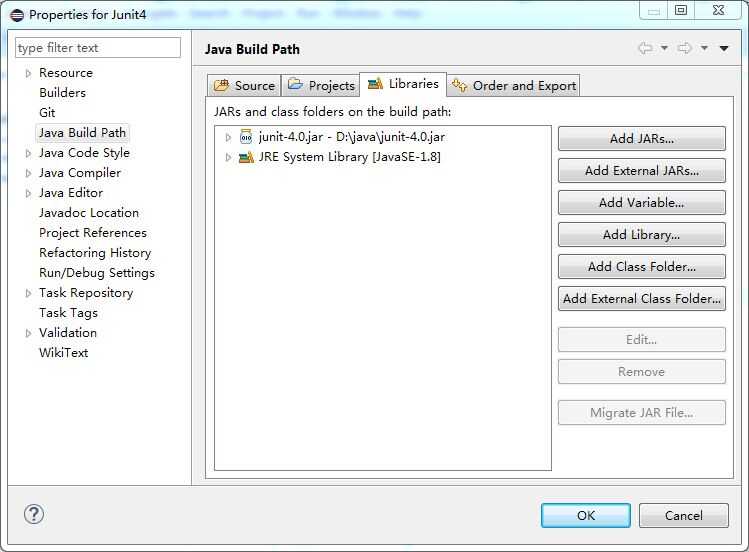
Task: Expand the junit-4.0.jar tree node
Action: pos(228,138)
